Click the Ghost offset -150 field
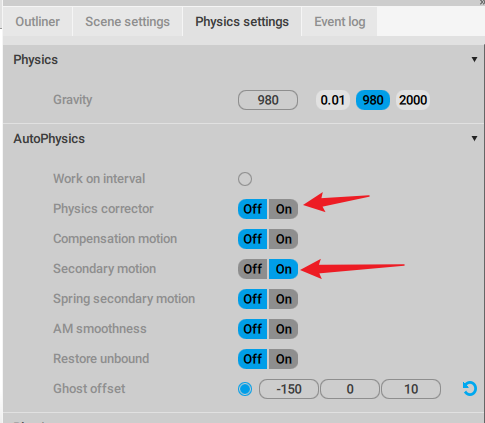This screenshot has width=485, height=423. (289, 389)
